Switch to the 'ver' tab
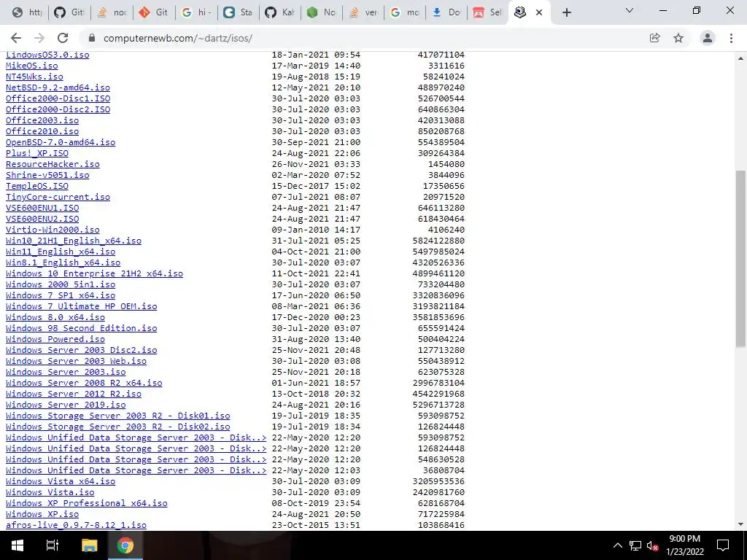The image size is (747, 560). pos(363,12)
